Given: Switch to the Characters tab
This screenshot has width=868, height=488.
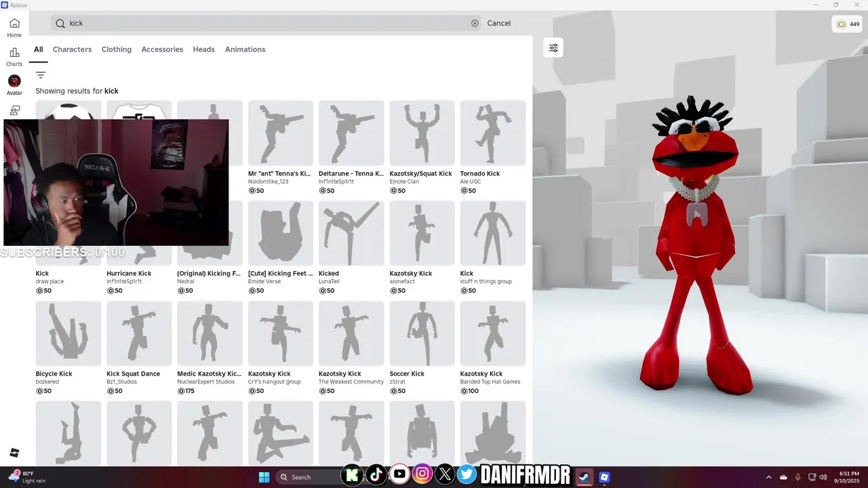Looking at the screenshot, I should click(72, 49).
